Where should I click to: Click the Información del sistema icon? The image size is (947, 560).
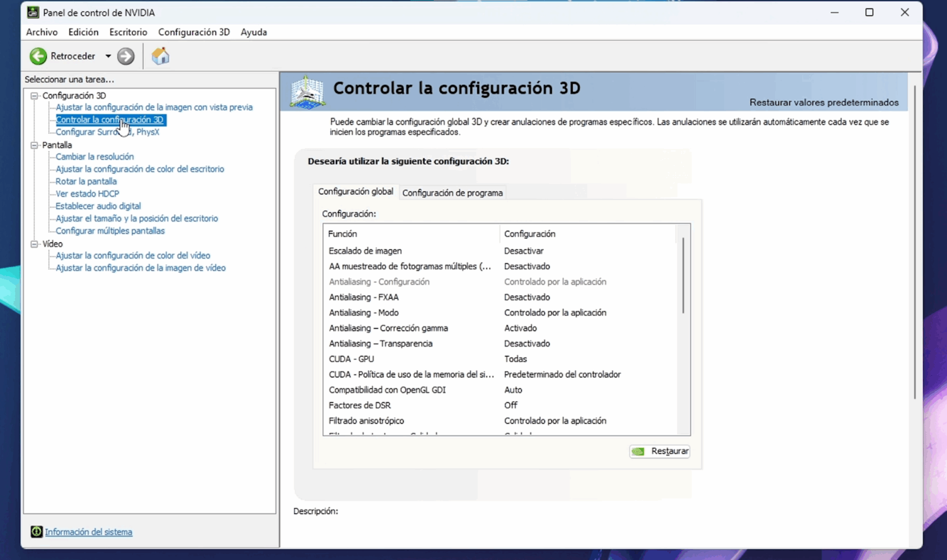click(37, 532)
